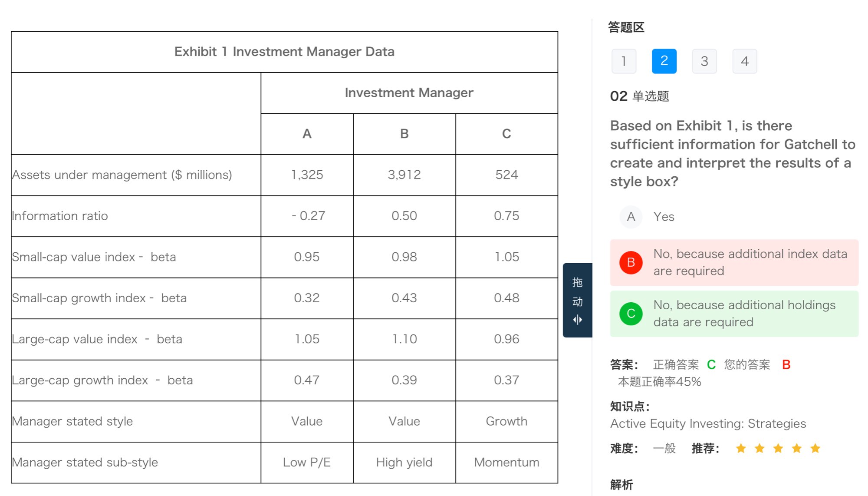
Task: Click the first recommendation star
Action: pos(741,448)
